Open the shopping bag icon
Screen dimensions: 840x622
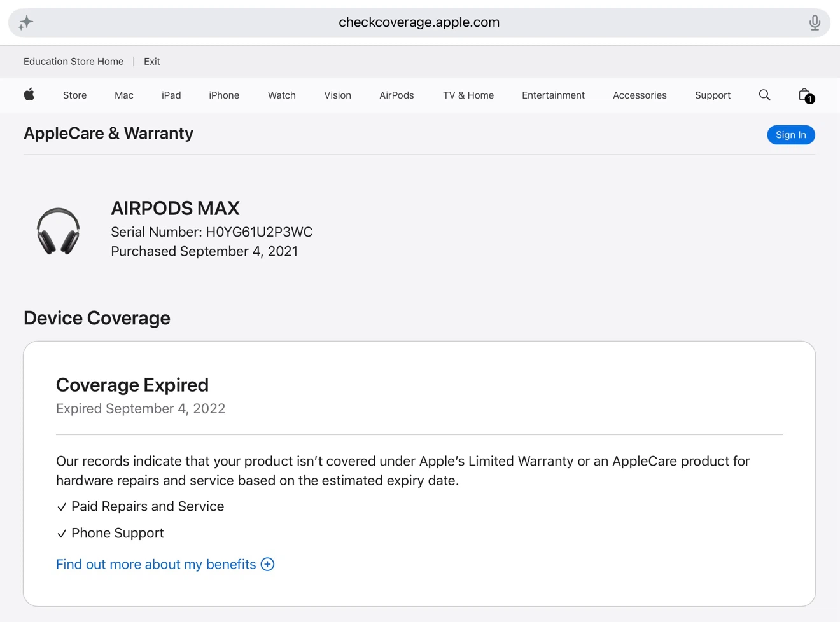tap(806, 95)
